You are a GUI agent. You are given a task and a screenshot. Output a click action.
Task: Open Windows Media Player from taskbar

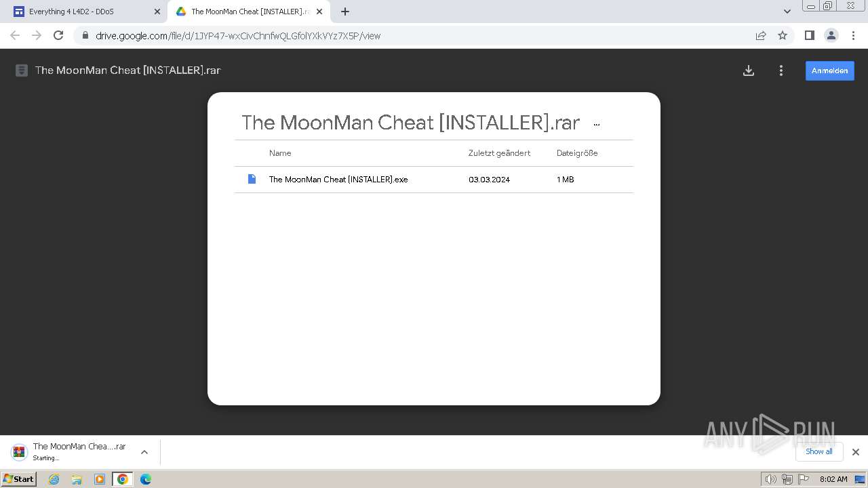[100, 479]
